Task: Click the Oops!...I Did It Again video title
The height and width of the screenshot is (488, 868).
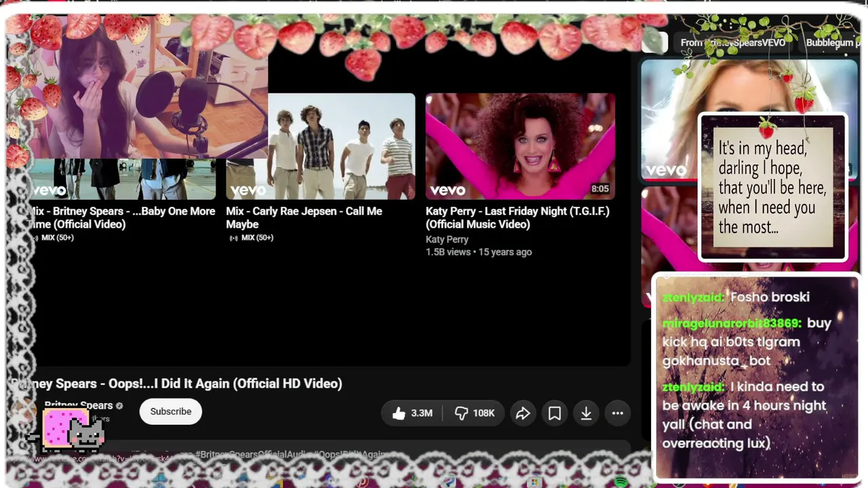Action: (x=176, y=384)
